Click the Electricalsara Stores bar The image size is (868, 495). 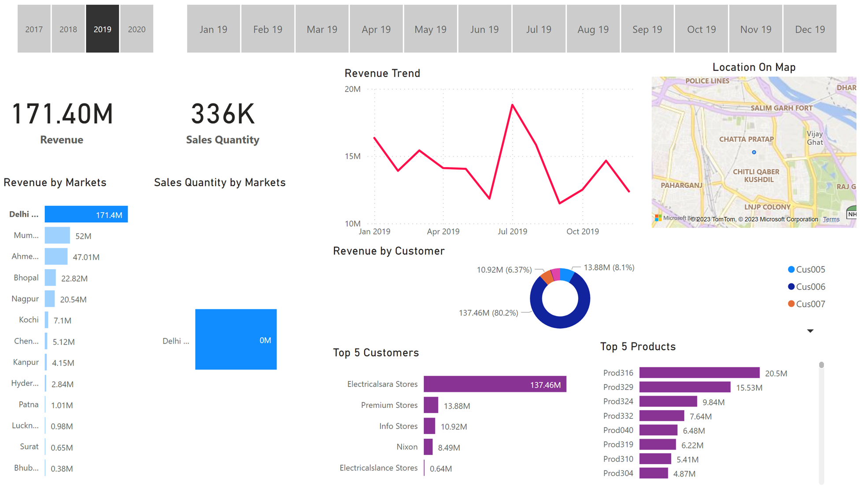495,384
